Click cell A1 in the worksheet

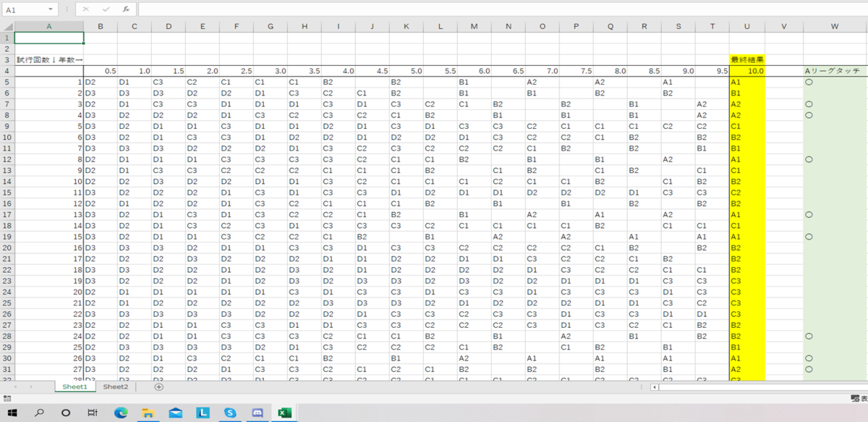pos(49,38)
